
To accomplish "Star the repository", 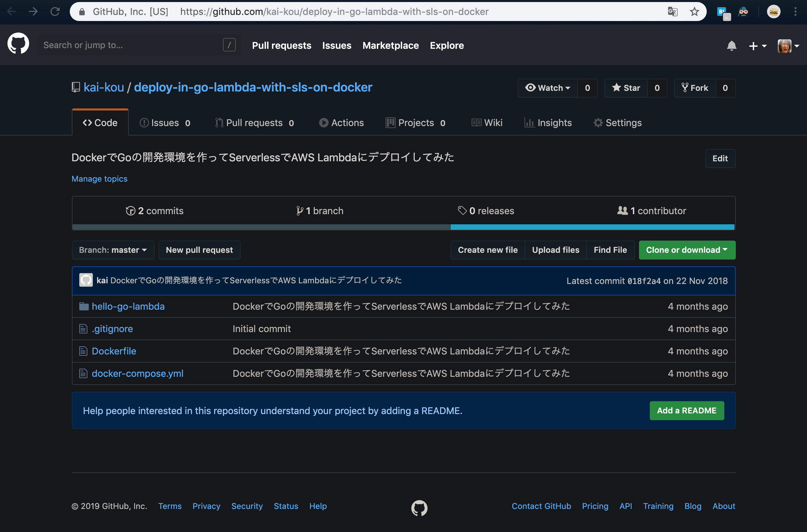I will (x=626, y=88).
